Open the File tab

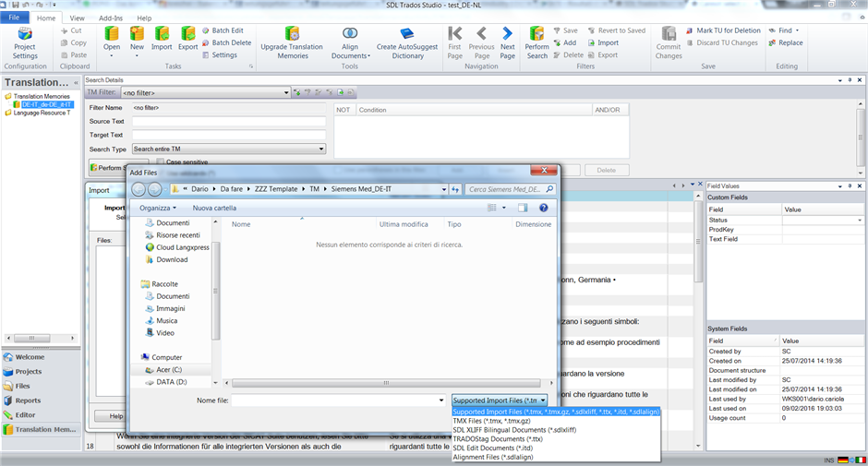14,18
